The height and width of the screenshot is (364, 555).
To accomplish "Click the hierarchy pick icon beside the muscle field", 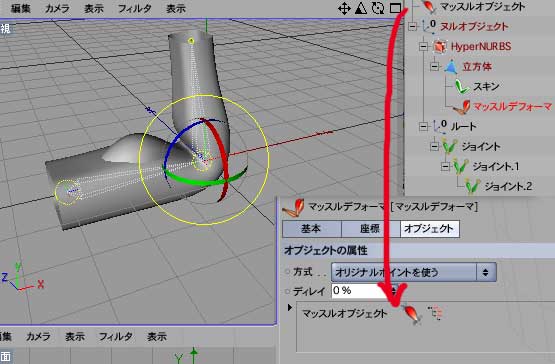I will click(x=435, y=313).
